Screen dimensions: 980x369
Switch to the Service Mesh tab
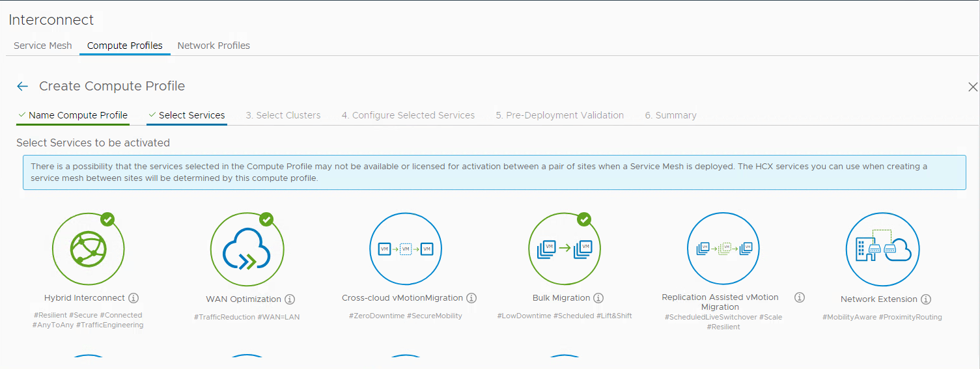[x=43, y=46]
